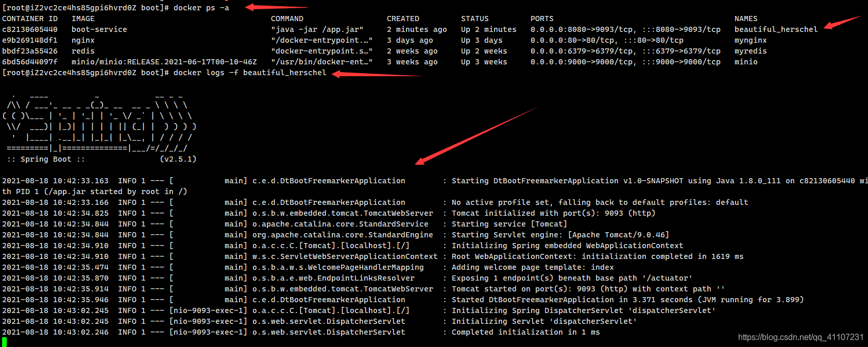Click the CREATED column header
Image resolution: width=868 pixels, height=347 pixels.
coord(403,19)
